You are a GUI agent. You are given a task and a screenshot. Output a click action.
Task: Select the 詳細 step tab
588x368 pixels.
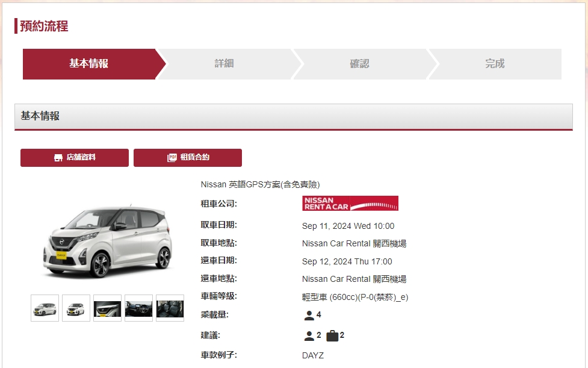pyautogui.click(x=224, y=64)
